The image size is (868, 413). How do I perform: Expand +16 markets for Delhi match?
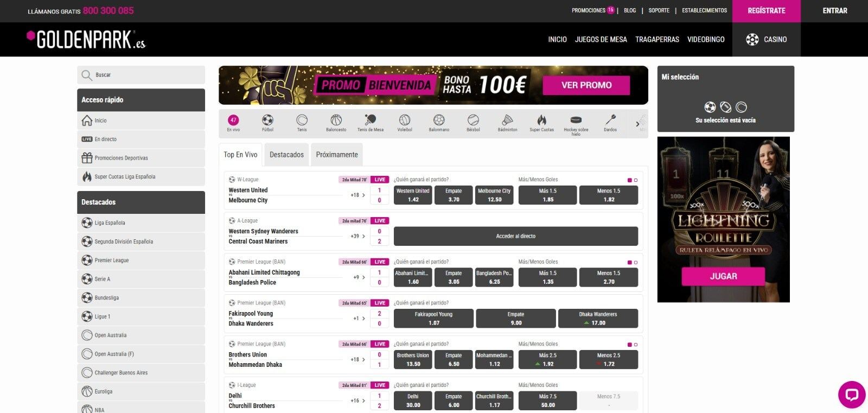coord(358,401)
